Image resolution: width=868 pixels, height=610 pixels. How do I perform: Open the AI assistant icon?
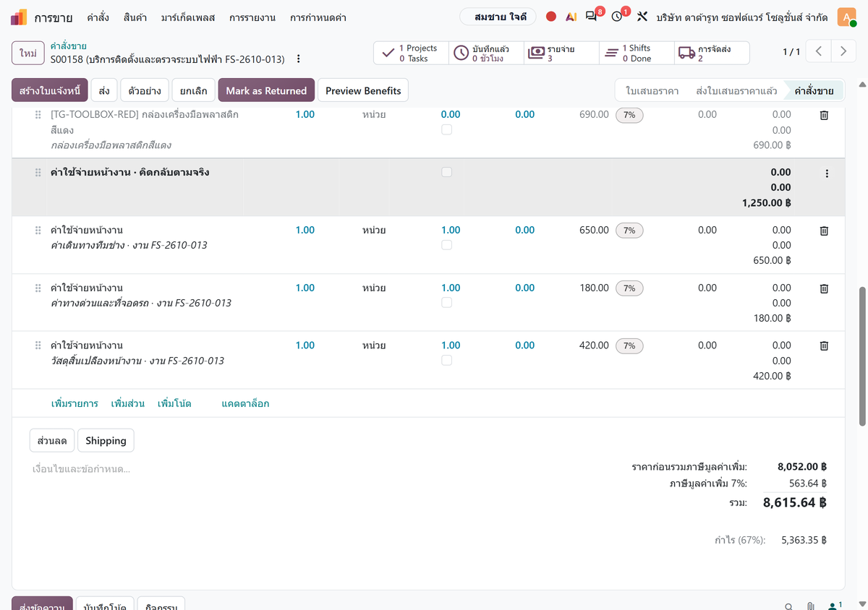(571, 17)
